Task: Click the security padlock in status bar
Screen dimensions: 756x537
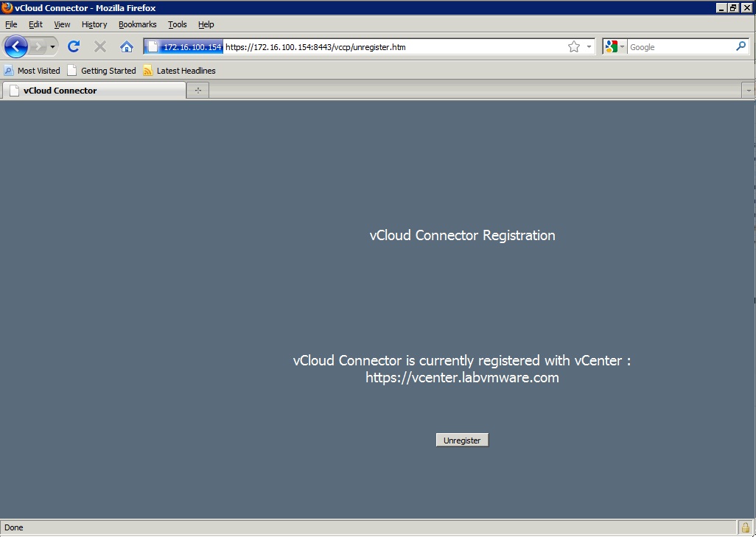Action: [746, 527]
